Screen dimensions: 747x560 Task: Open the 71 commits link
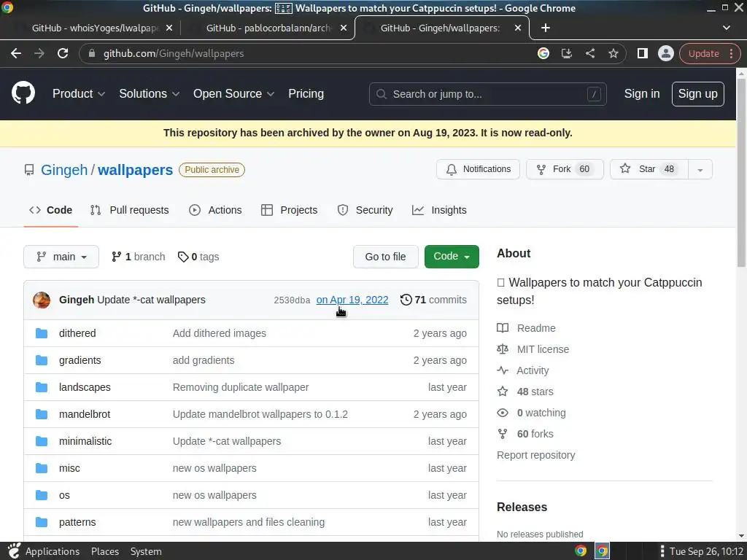pos(433,300)
